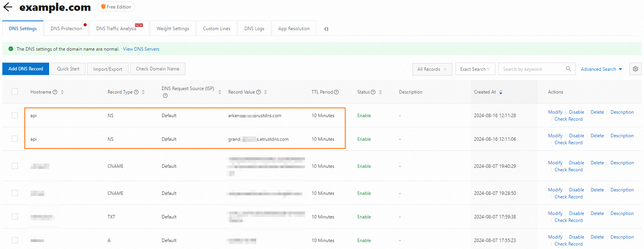Check the TXT record row checkbox
This screenshot has height=249, width=644.
point(15,217)
